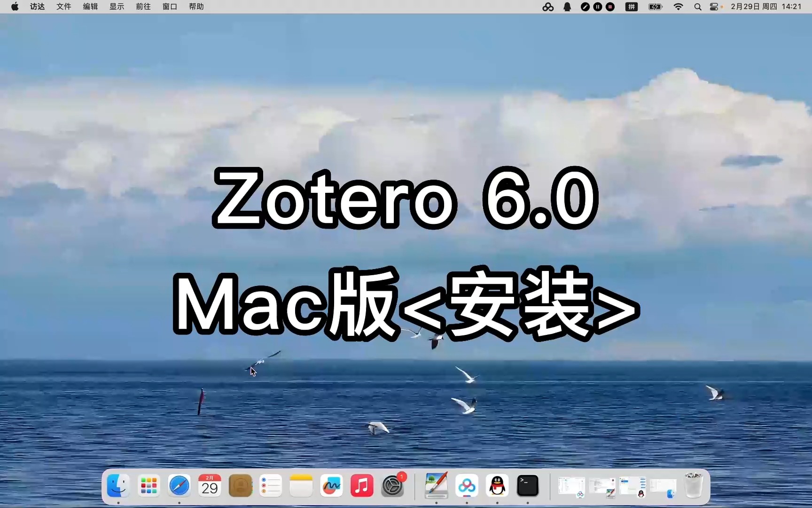
Task: Click the pencil annotate recording icon
Action: click(x=585, y=7)
